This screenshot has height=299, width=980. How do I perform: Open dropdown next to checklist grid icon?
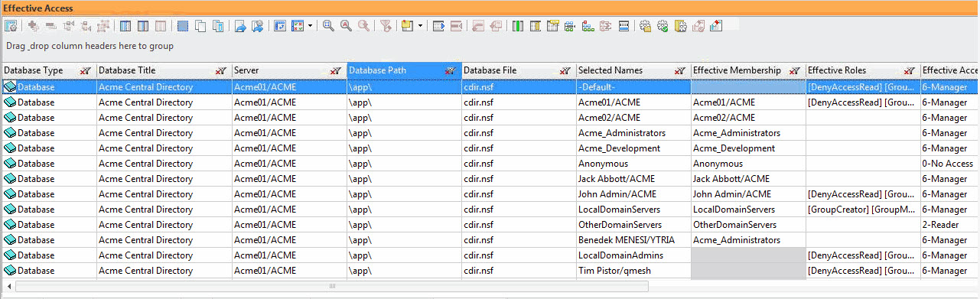click(311, 26)
